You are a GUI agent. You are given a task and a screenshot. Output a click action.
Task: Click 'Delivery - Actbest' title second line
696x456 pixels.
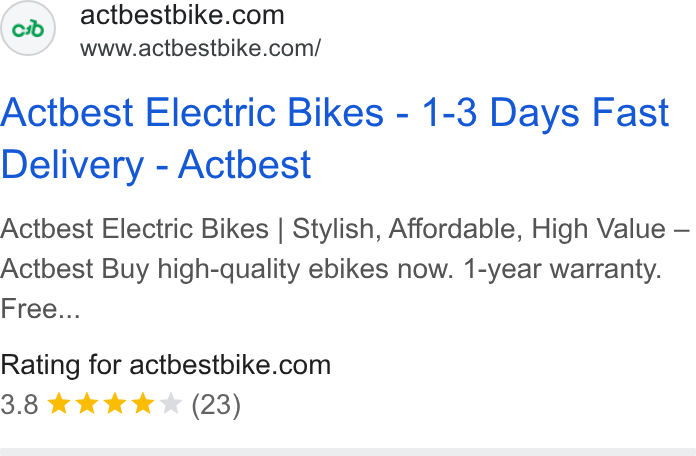pyautogui.click(x=155, y=165)
